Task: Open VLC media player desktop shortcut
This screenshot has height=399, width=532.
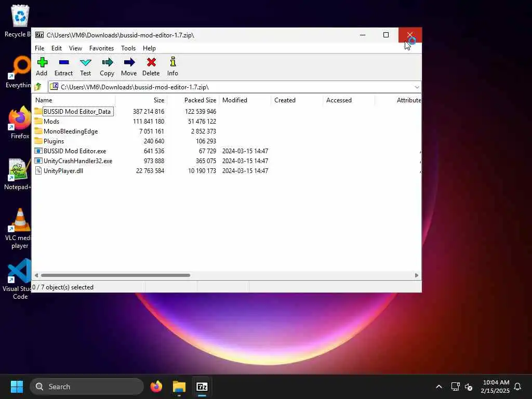Action: [x=20, y=220]
